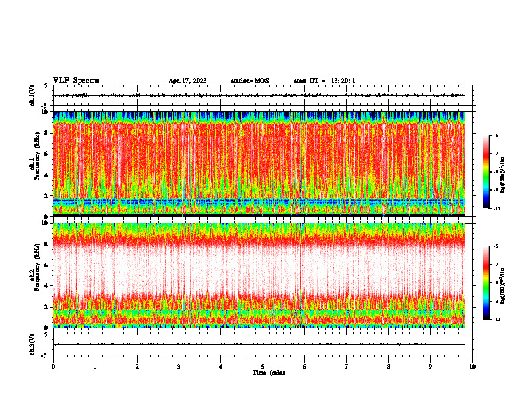Select the date text "Apr. 17, 2023"
532x411 pixels.
[x=187, y=81]
